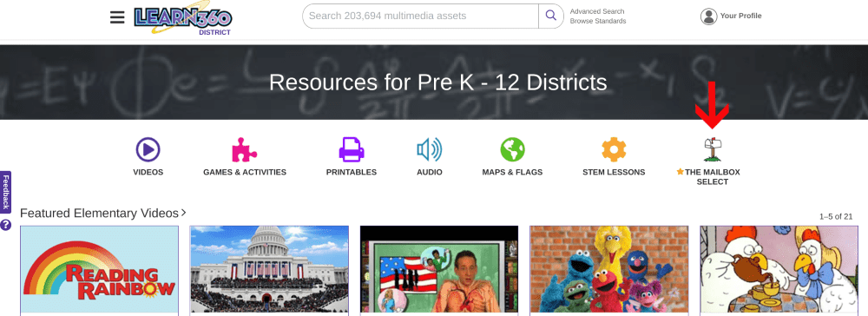The image size is (868, 316).
Task: Click the Browse Standards link
Action: click(598, 22)
